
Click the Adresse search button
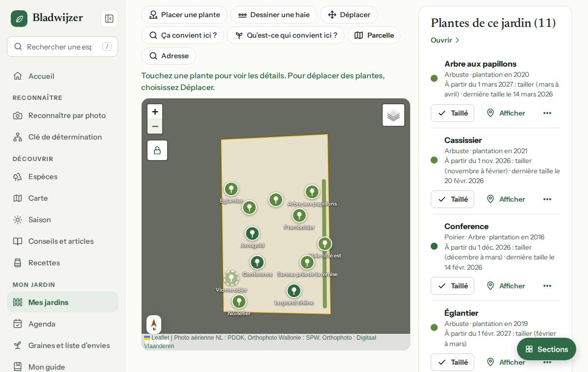(169, 56)
